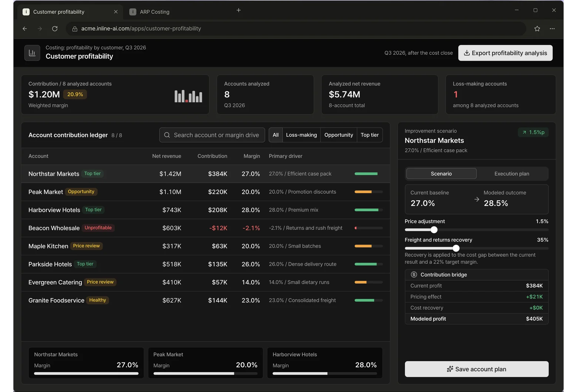
Task: Select the Peak Market ledger row
Action: [206, 192]
